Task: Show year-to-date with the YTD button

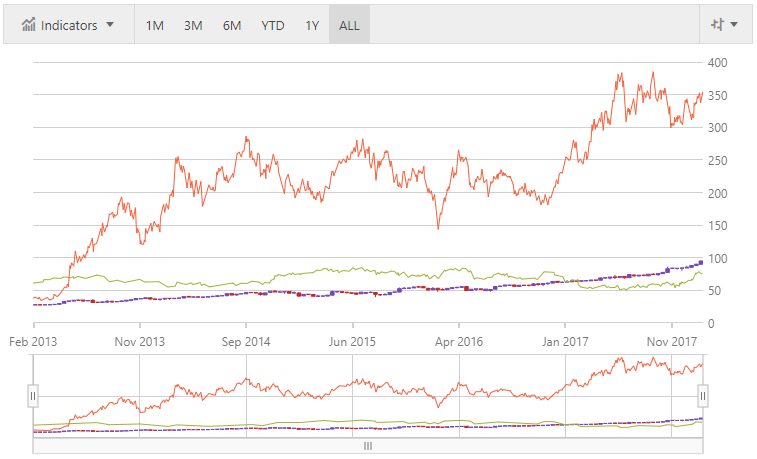Action: [271, 25]
